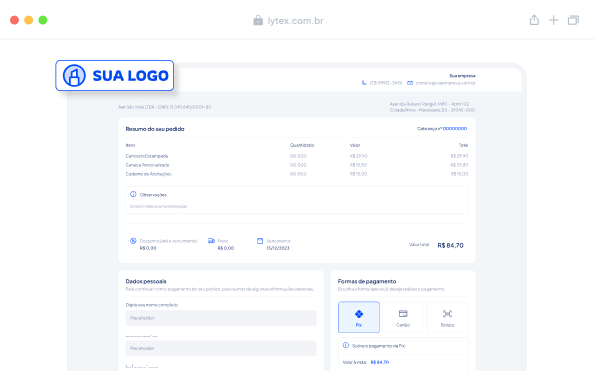The width and height of the screenshot is (594, 371).
Task: Click the Caneca Personalizada item row
Action: tap(297, 165)
